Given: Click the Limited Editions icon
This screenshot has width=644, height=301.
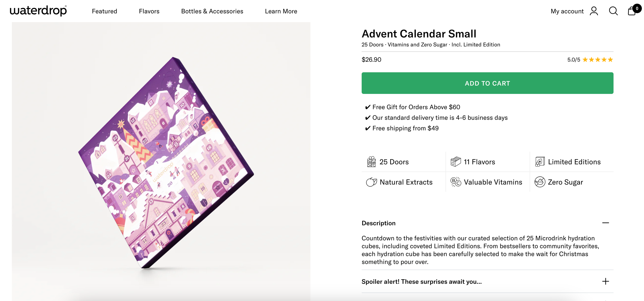Looking at the screenshot, I should pos(539,162).
